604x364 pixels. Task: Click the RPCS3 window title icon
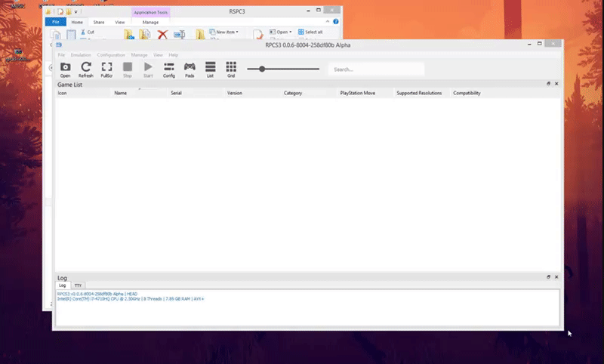click(59, 45)
